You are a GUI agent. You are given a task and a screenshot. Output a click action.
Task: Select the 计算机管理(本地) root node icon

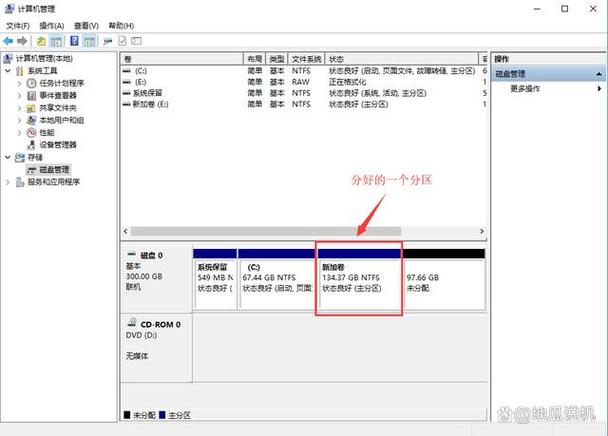click(x=8, y=59)
